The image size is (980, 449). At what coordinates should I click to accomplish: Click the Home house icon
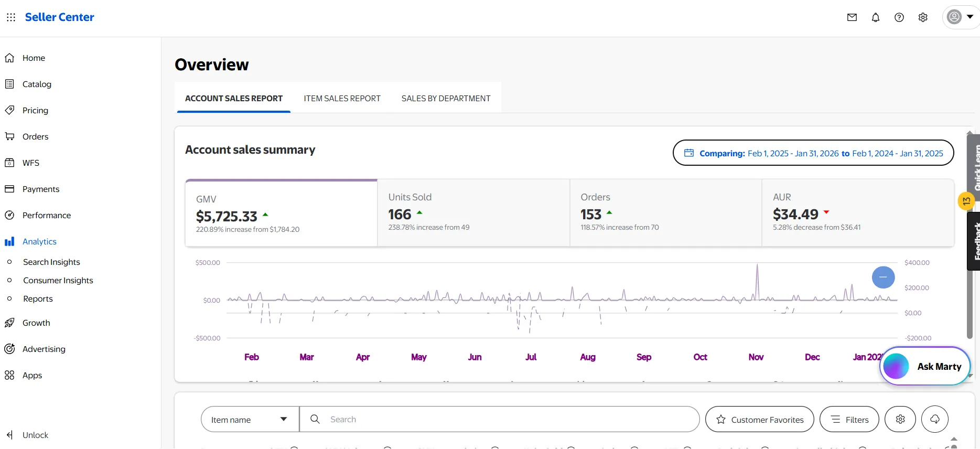pyautogui.click(x=9, y=58)
